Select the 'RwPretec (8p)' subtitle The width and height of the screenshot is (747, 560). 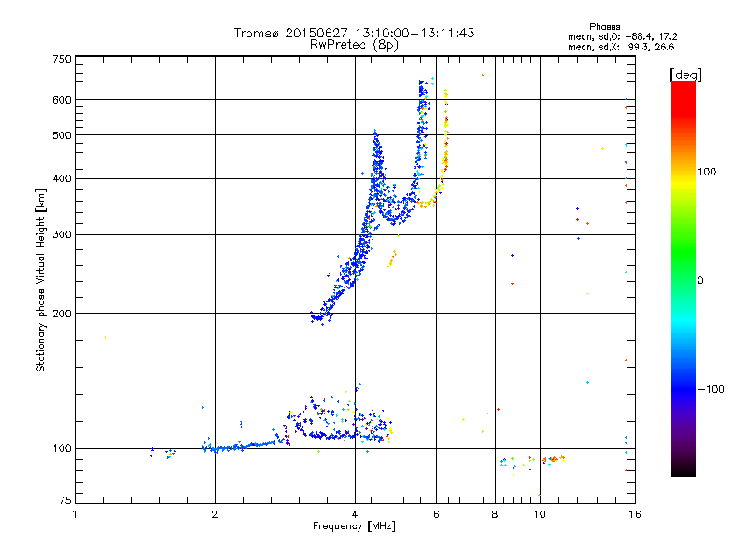[x=354, y=45]
